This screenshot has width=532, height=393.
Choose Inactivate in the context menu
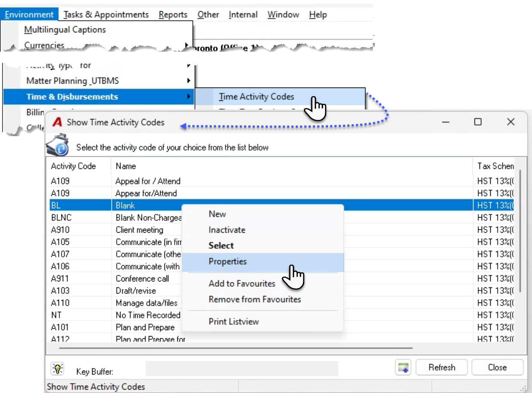227,230
